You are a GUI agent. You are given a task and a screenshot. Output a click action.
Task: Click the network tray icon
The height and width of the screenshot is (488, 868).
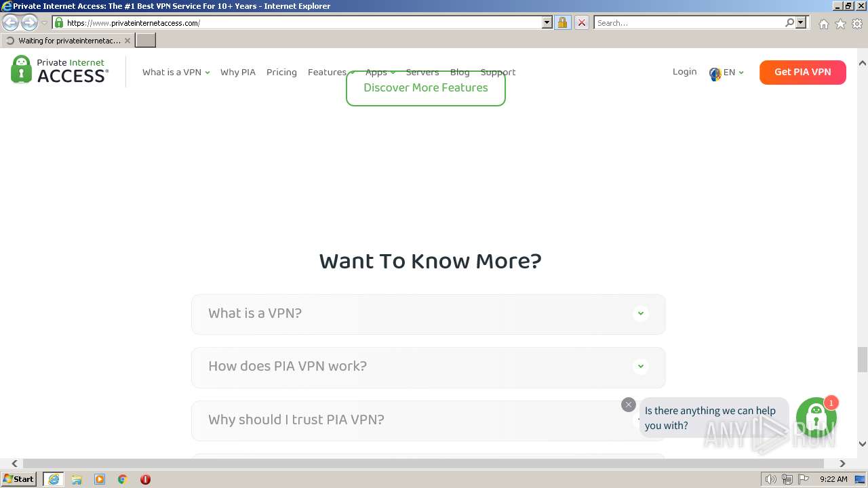[x=787, y=479]
